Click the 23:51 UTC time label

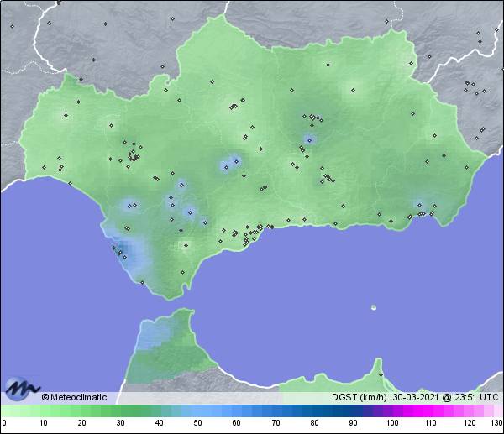tap(477, 397)
